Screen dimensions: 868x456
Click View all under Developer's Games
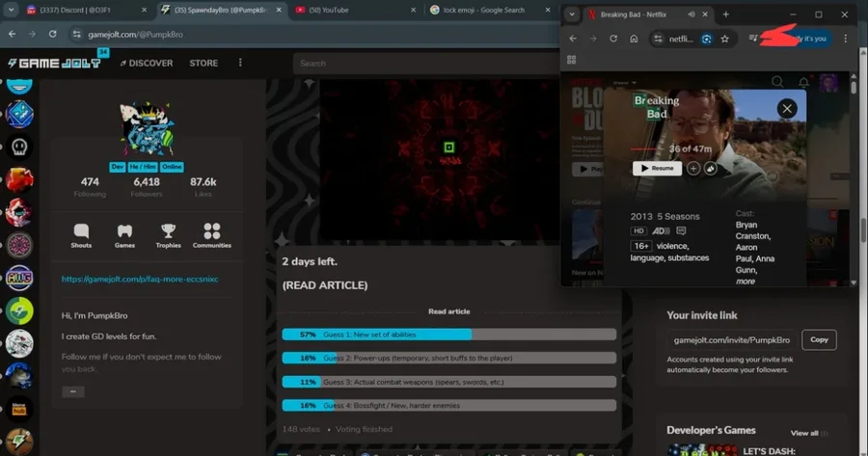[x=804, y=433]
